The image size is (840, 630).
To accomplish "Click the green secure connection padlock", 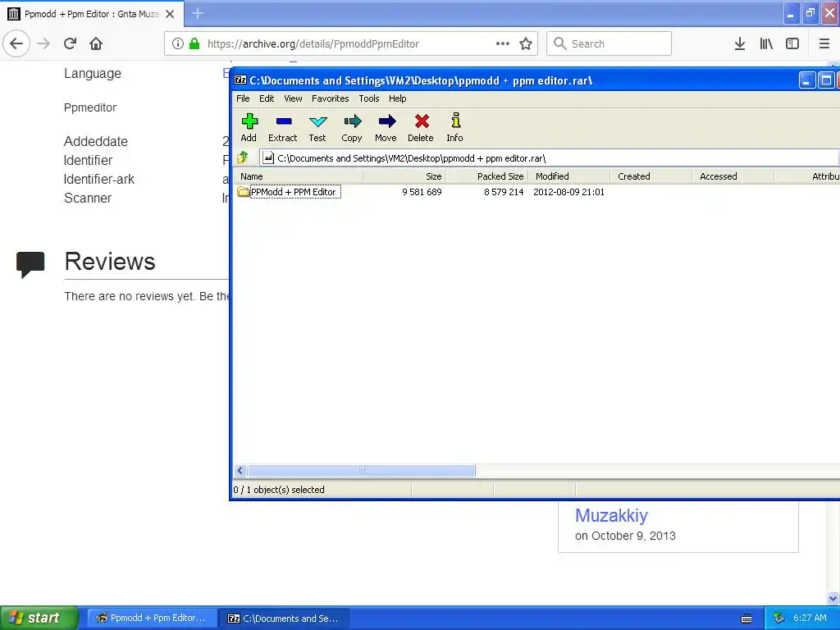I will (194, 43).
